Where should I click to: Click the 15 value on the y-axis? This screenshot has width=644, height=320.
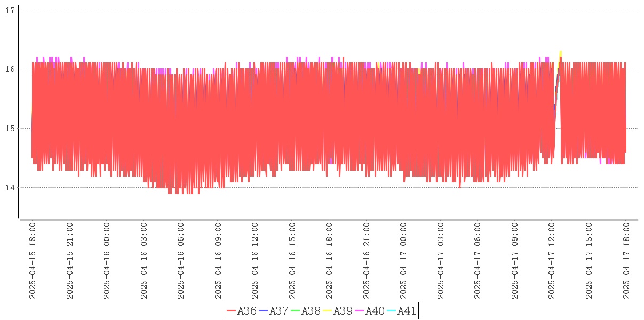click(x=9, y=128)
